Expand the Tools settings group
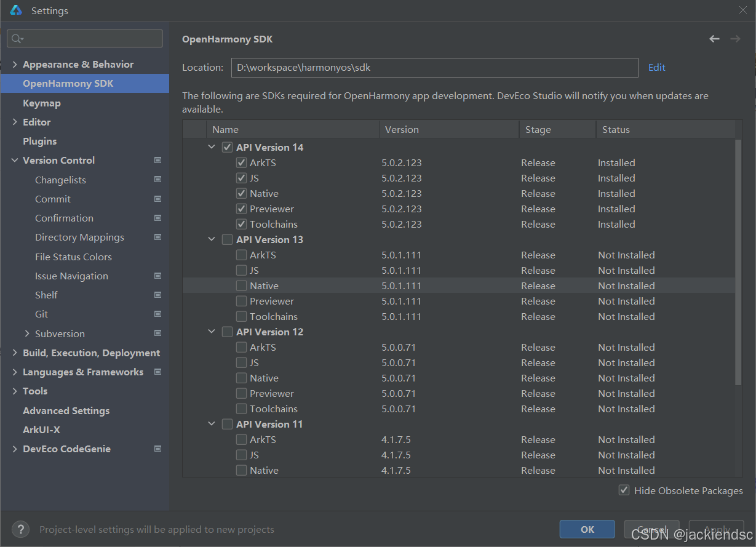The image size is (756, 547). [x=15, y=391]
